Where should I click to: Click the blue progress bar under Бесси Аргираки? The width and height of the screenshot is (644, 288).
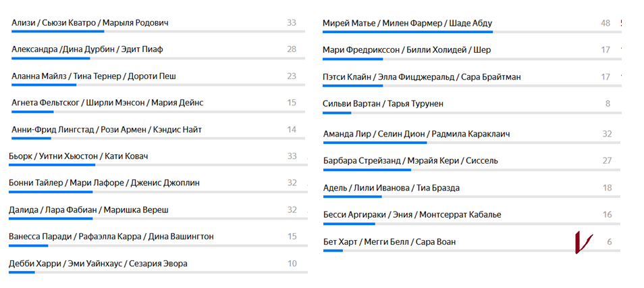coord(349,223)
